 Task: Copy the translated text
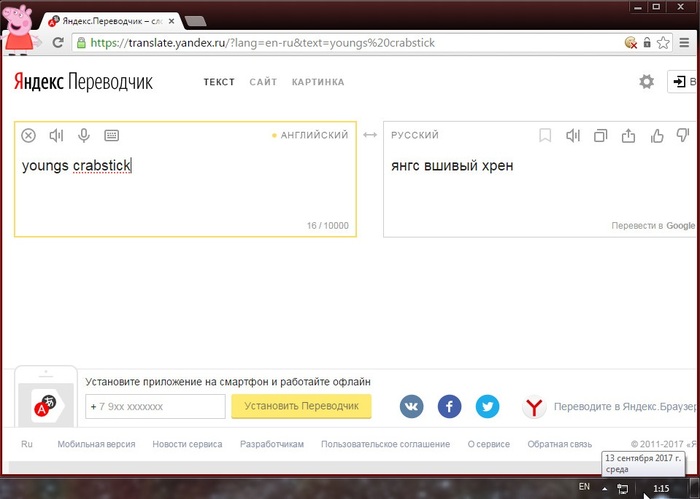601,136
